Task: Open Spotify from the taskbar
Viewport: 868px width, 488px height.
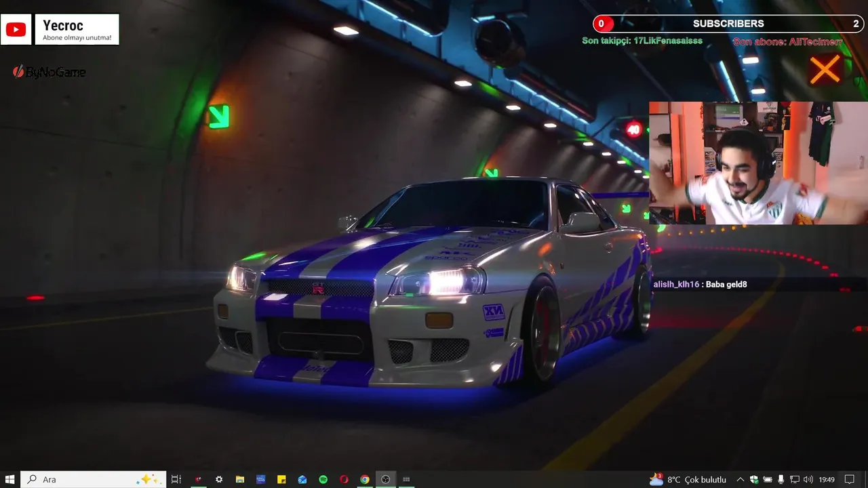Action: click(x=323, y=479)
